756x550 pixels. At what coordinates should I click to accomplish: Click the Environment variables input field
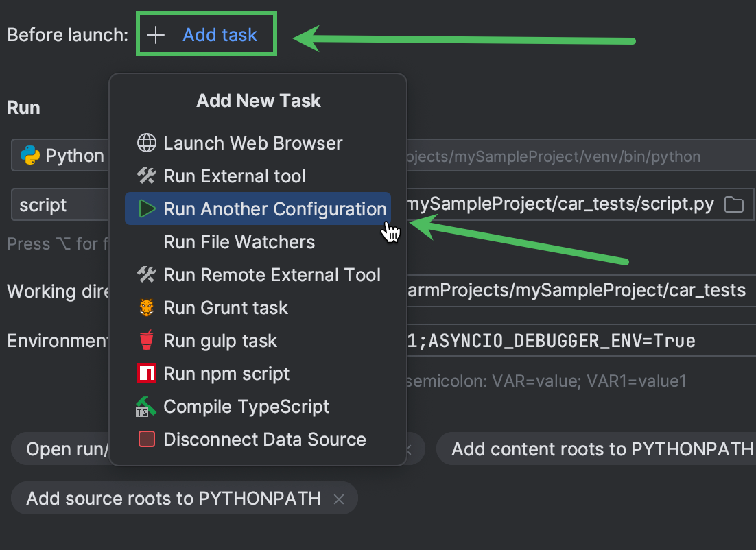tap(576, 341)
